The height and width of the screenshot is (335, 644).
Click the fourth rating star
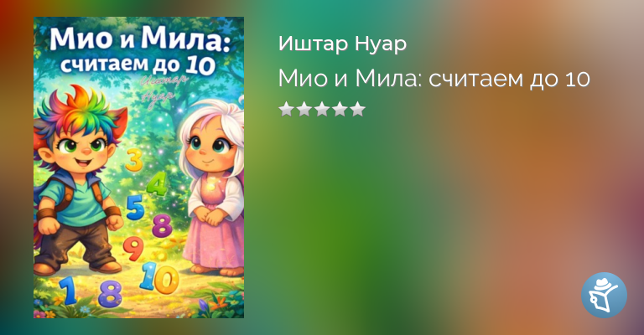point(340,109)
